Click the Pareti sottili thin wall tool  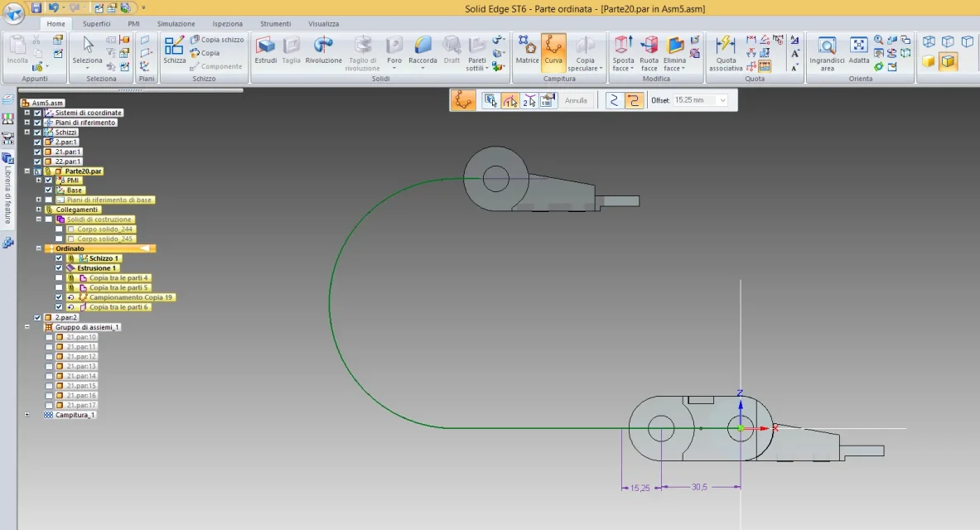[x=477, y=53]
